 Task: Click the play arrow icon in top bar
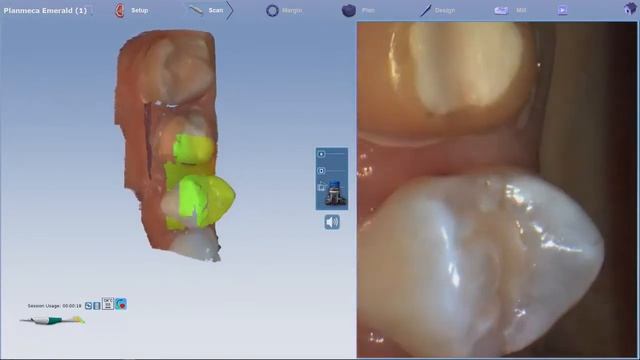[x=562, y=10]
